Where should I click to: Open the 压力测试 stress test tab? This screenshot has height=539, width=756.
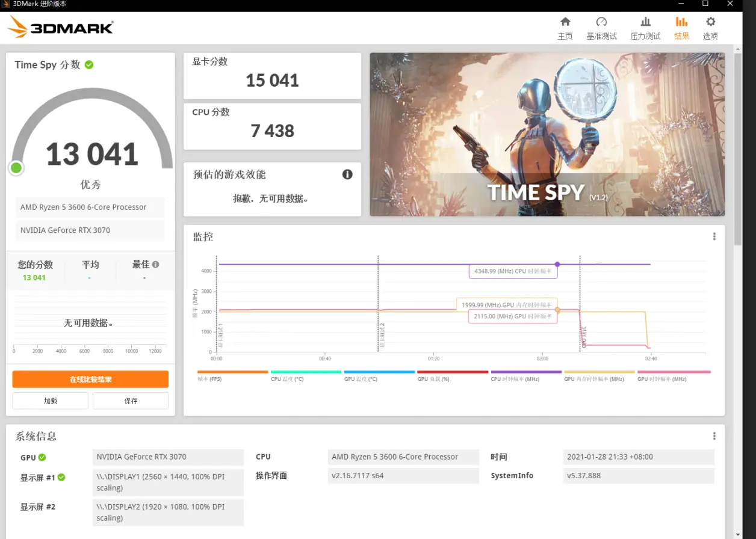[645, 28]
